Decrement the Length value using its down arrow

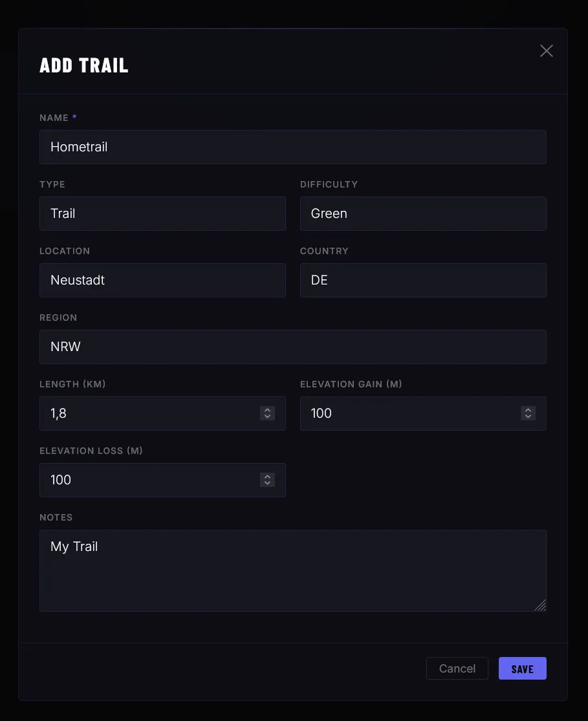(x=267, y=416)
